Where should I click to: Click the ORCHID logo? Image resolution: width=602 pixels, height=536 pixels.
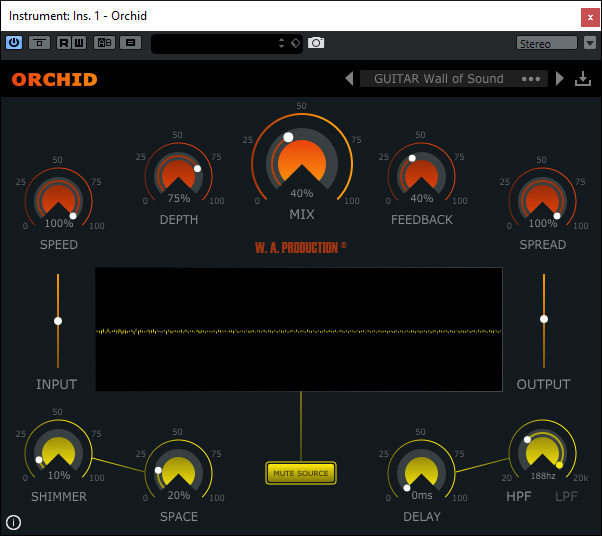coord(55,80)
